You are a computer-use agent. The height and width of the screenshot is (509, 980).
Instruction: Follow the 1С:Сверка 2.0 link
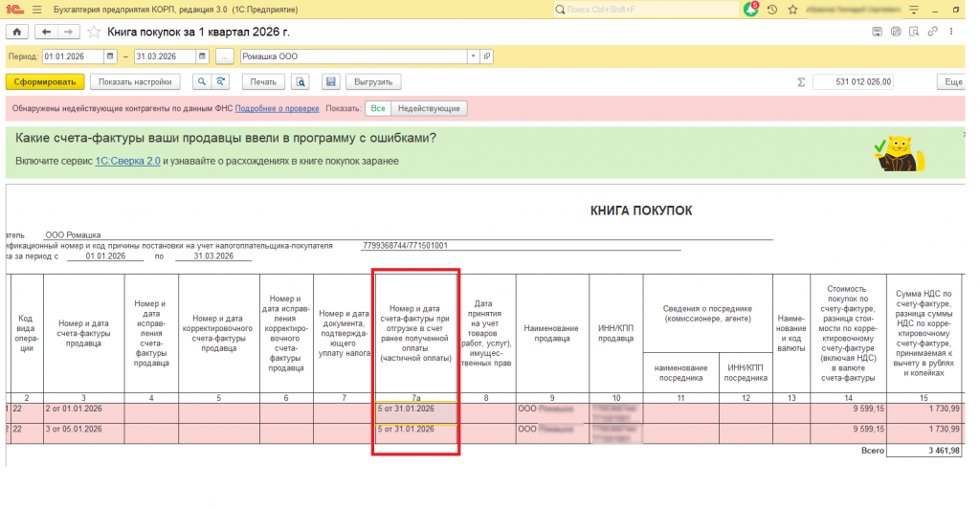pyautogui.click(x=127, y=161)
